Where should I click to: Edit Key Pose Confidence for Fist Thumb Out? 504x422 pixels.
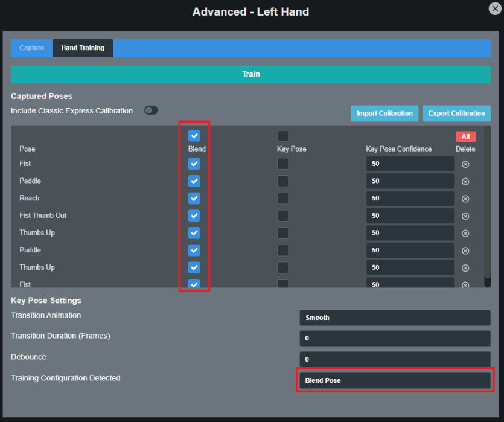(410, 216)
